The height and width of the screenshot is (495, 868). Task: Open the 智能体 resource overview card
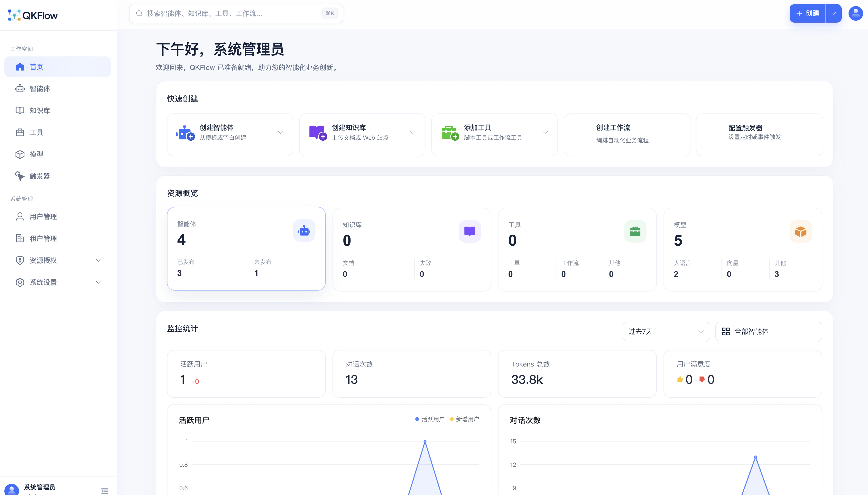pyautogui.click(x=246, y=248)
